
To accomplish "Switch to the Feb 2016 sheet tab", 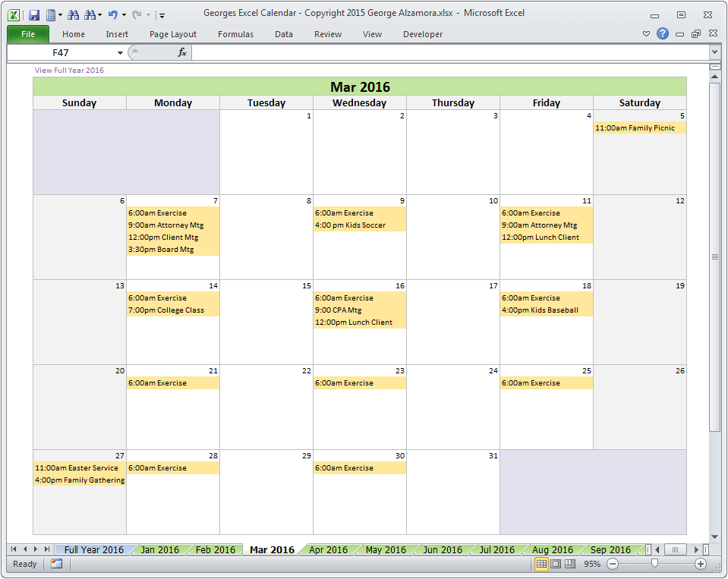I will point(216,549).
